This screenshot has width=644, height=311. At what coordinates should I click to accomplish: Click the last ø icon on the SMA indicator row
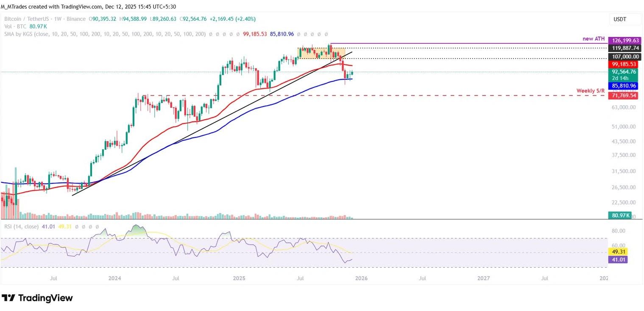(326, 34)
